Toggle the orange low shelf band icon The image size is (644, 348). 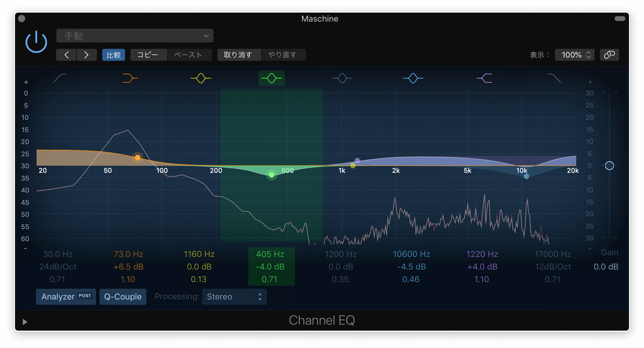[x=130, y=78]
